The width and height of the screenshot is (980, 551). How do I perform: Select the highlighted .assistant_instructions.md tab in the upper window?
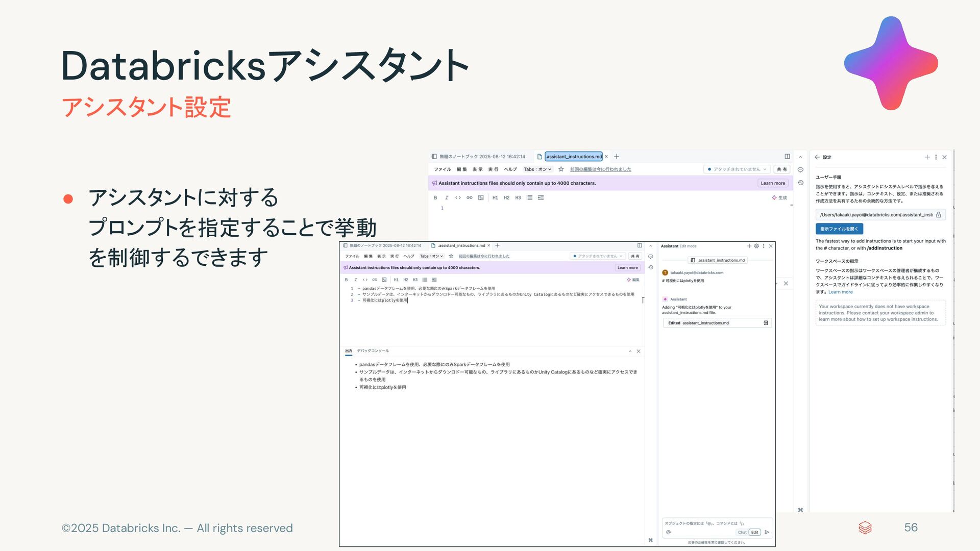pyautogui.click(x=574, y=157)
